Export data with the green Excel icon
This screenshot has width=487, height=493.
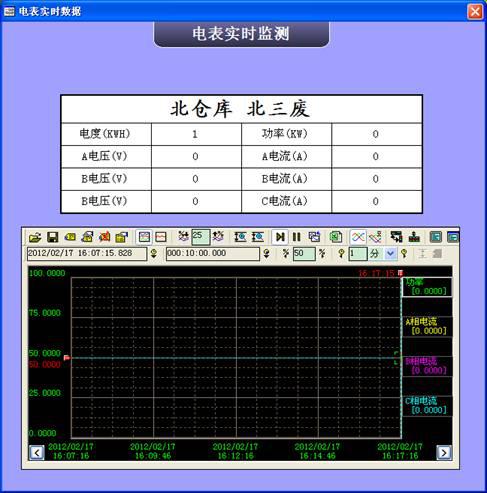336,237
